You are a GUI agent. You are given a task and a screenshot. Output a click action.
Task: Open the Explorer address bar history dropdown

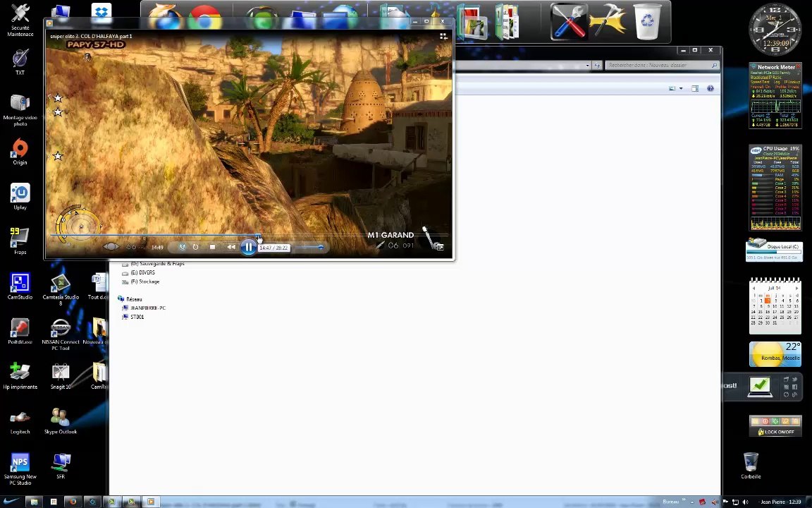pyautogui.click(x=587, y=66)
